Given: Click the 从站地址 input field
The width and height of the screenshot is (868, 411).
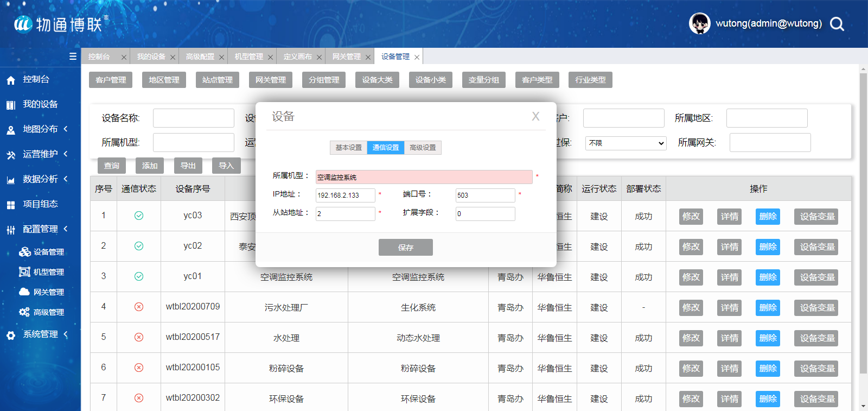Looking at the screenshot, I should coord(346,214).
